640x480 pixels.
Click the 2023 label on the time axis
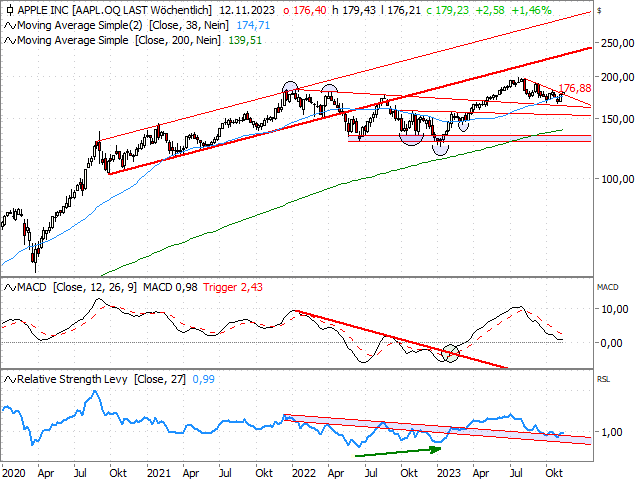click(x=449, y=470)
